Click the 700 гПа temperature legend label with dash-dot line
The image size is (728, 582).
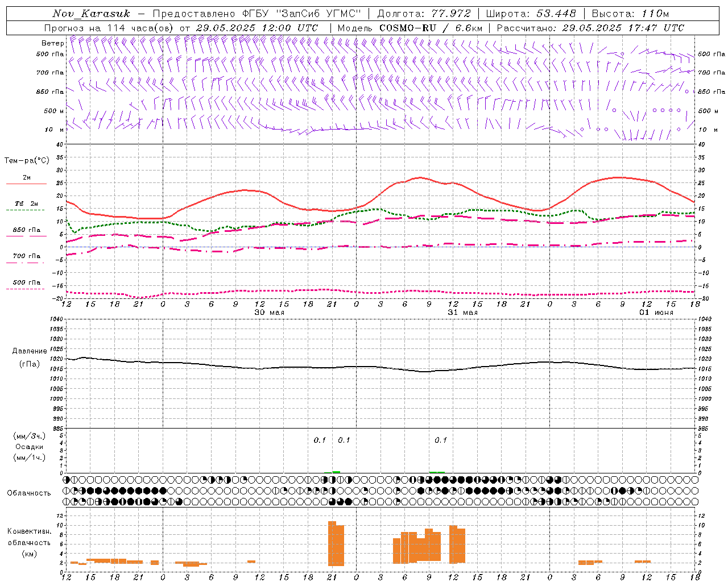27,256
